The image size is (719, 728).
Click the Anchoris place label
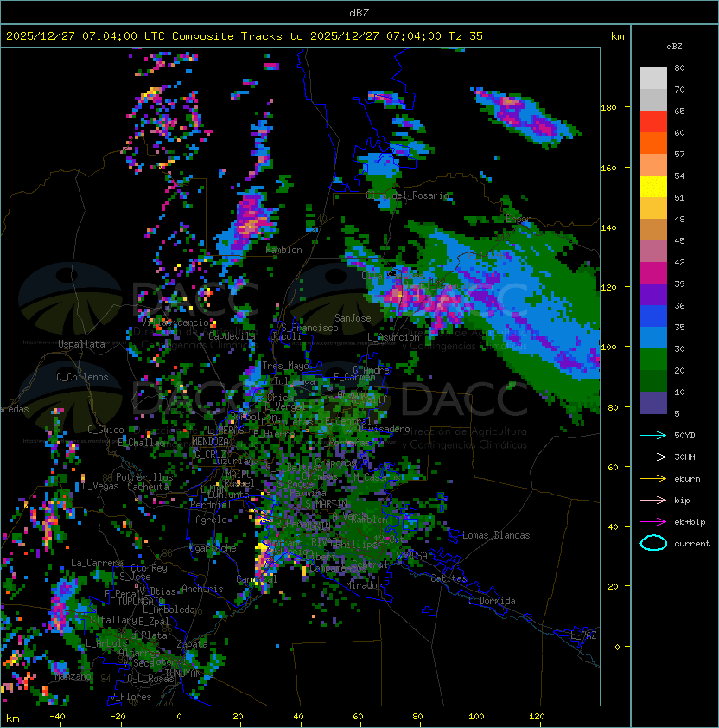[202, 589]
